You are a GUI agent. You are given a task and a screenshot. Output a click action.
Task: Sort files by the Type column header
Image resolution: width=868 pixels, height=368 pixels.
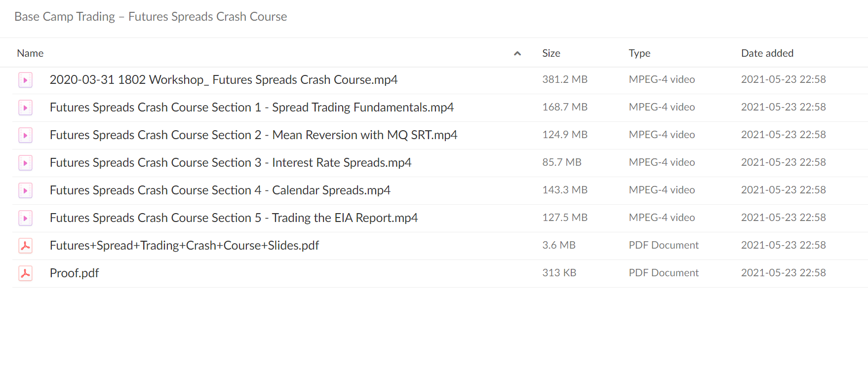coord(639,53)
